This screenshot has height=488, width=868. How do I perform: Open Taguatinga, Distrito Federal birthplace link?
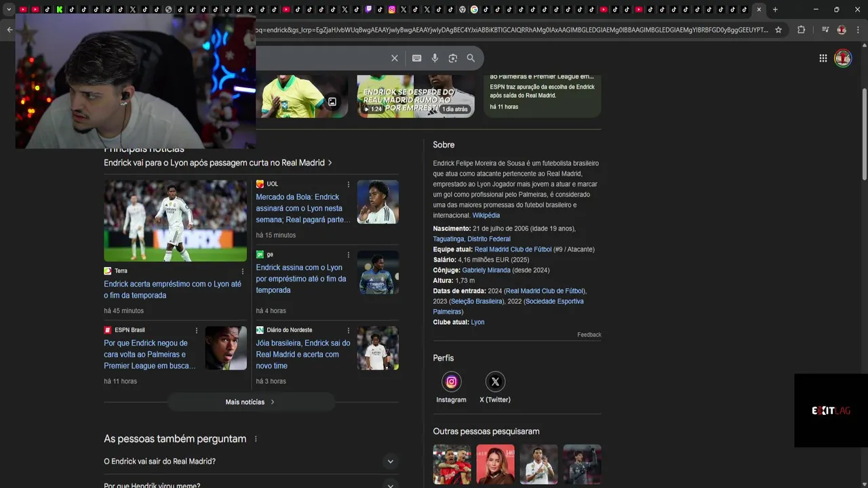pyautogui.click(x=472, y=239)
